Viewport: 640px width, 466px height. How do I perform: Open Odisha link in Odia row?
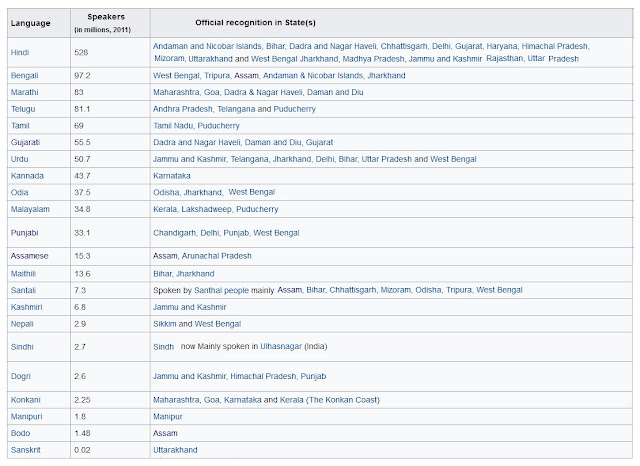(166, 193)
